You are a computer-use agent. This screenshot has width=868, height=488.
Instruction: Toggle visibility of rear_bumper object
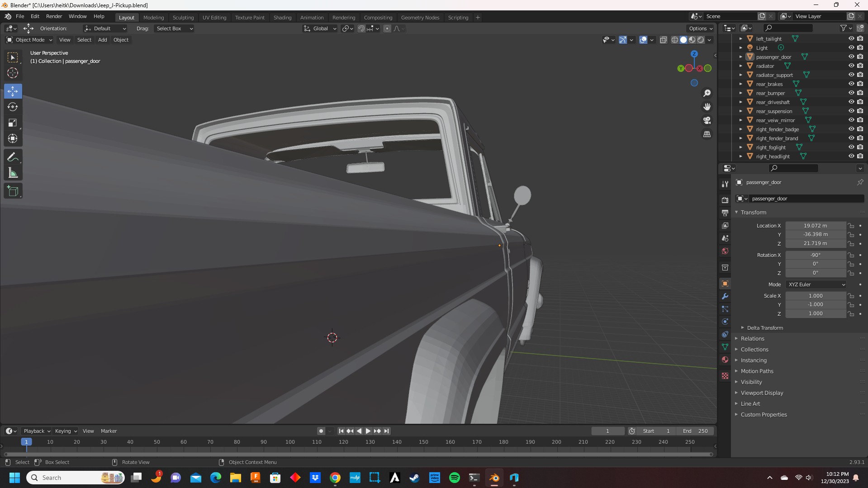[851, 93]
